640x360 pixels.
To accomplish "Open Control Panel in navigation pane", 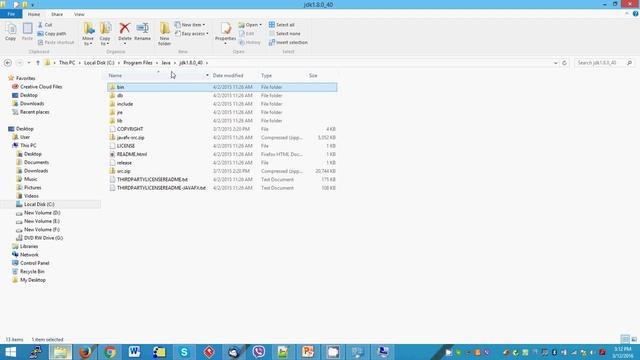I will (31, 263).
